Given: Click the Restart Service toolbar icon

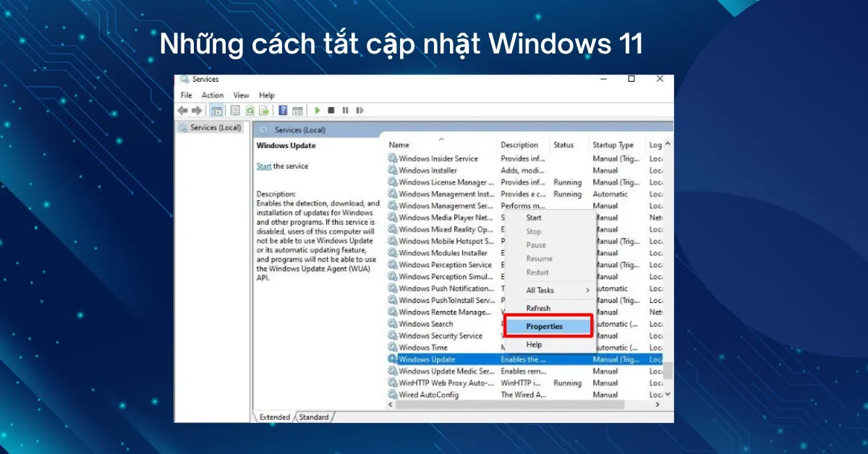Looking at the screenshot, I should point(359,111).
